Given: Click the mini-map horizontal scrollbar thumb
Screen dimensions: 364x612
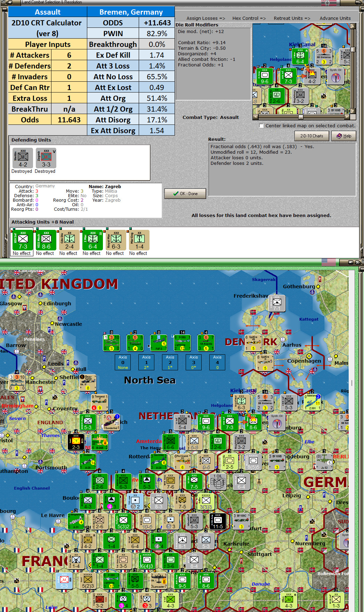Looking at the screenshot, I should click(x=301, y=117).
